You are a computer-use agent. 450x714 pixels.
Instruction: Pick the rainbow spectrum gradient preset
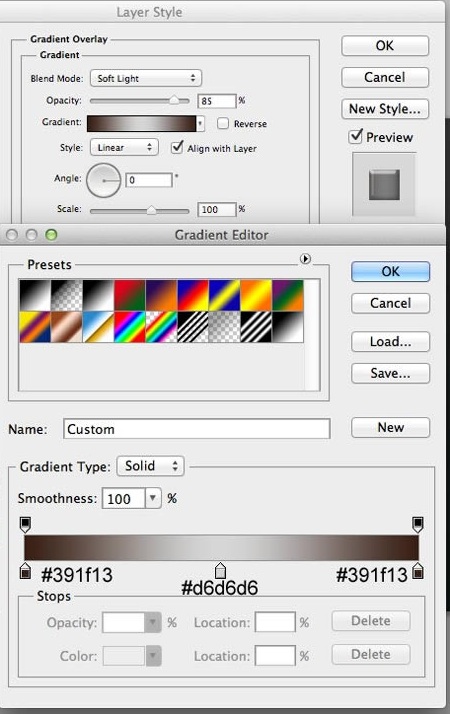[x=130, y=326]
